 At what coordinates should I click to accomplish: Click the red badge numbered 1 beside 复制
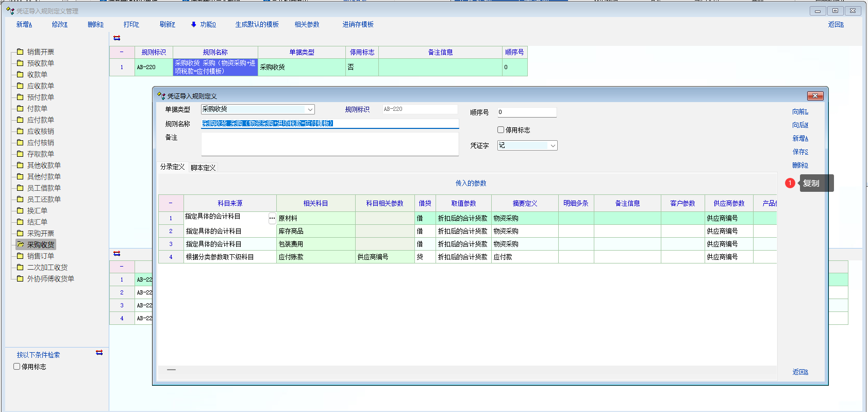(790, 183)
